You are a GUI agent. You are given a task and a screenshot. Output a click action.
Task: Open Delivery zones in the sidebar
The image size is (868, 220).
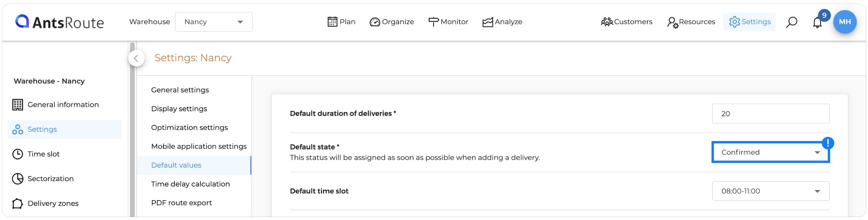coord(45,203)
